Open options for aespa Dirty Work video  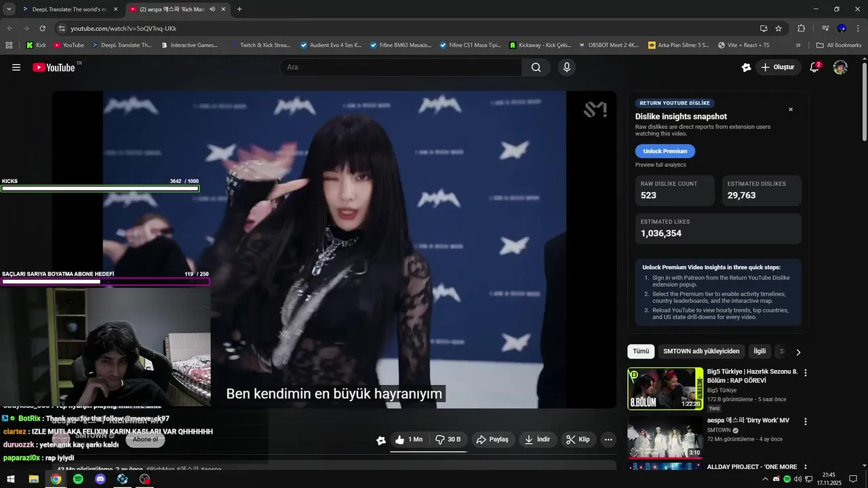(x=806, y=421)
